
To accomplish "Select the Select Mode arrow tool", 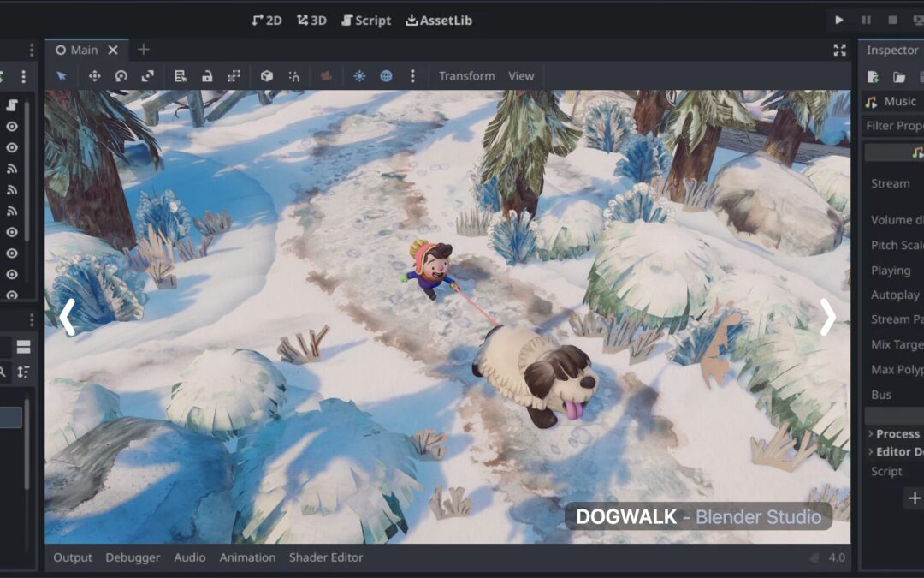I will [62, 76].
